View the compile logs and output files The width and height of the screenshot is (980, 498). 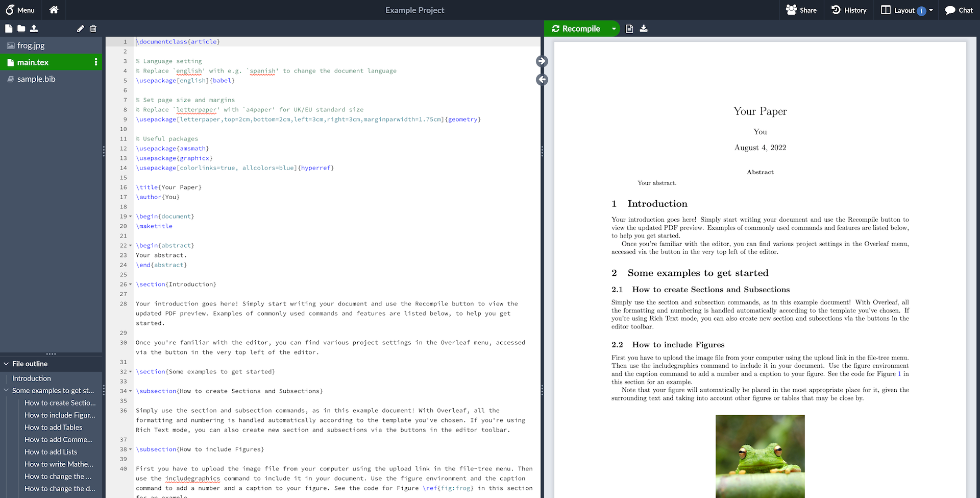coord(629,29)
